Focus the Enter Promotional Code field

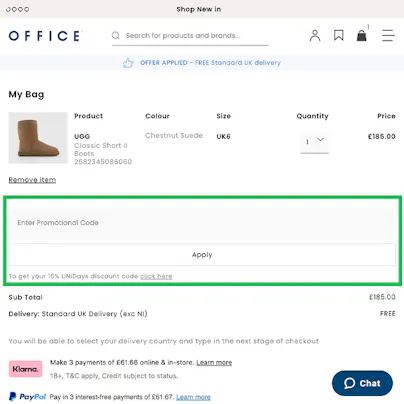click(202, 223)
